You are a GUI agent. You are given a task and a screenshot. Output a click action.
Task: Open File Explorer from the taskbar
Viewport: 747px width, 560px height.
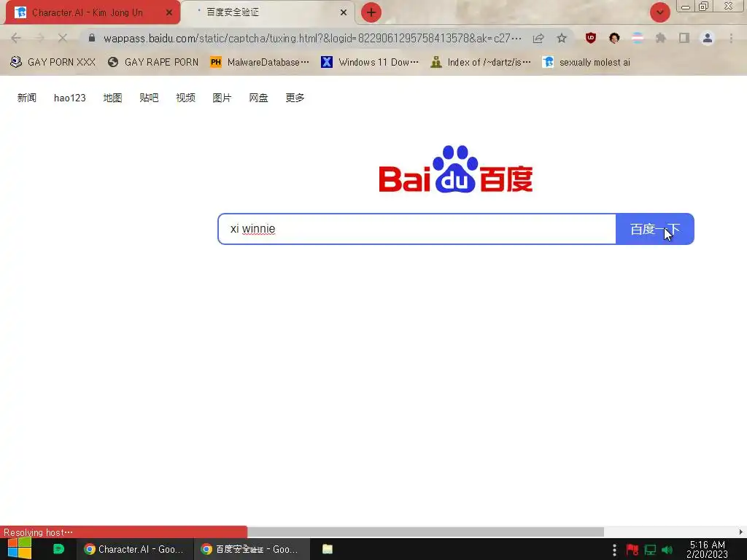(328, 549)
